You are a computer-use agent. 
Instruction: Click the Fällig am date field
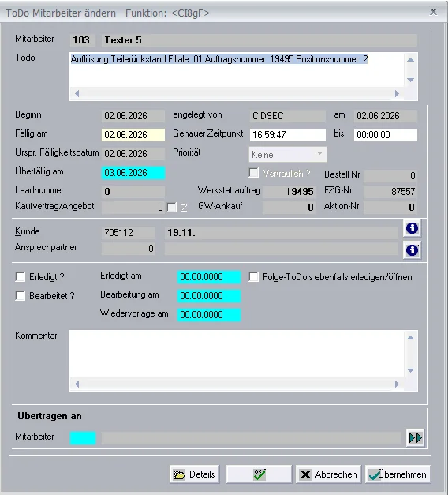(x=133, y=135)
